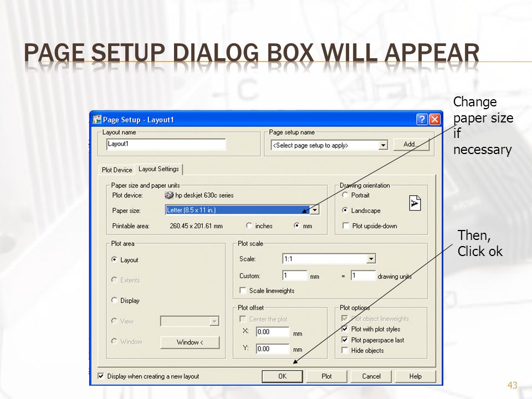
Task: Choose inches paper units
Action: 249,226
